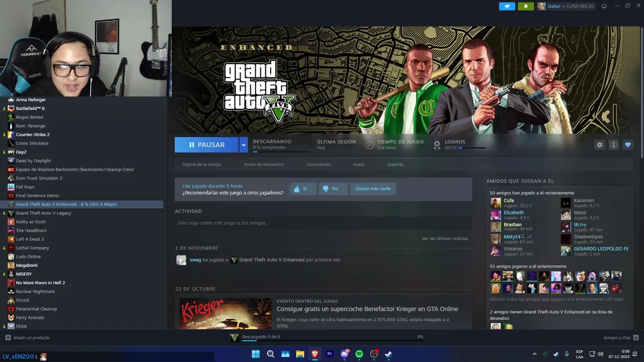644x362 pixels.
Task: Click the microphone tray icon
Action: (x=567, y=354)
